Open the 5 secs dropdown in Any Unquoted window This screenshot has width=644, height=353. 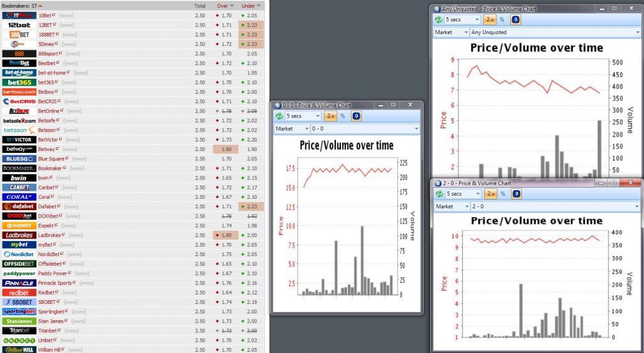point(462,20)
